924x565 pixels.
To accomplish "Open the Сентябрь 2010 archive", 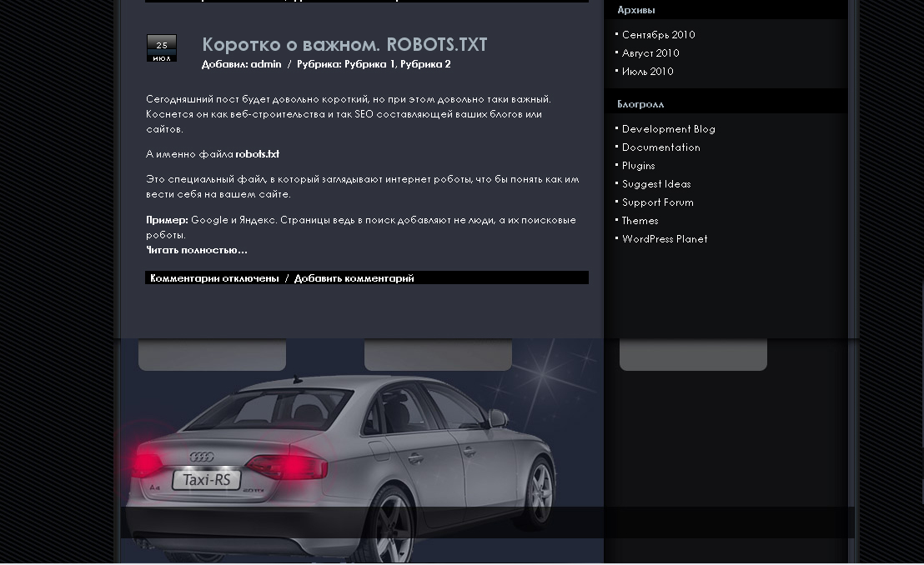I will pyautogui.click(x=658, y=35).
